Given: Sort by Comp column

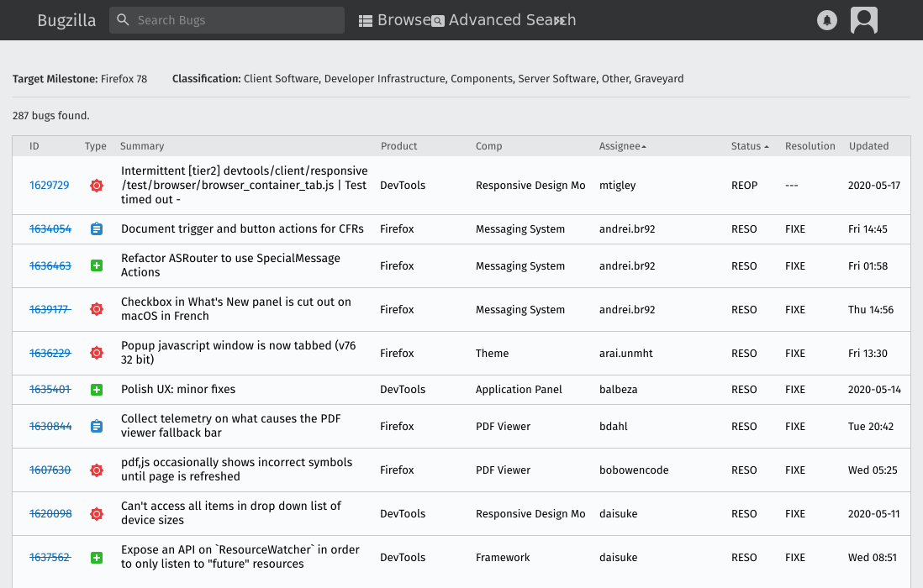Looking at the screenshot, I should click(x=488, y=146).
